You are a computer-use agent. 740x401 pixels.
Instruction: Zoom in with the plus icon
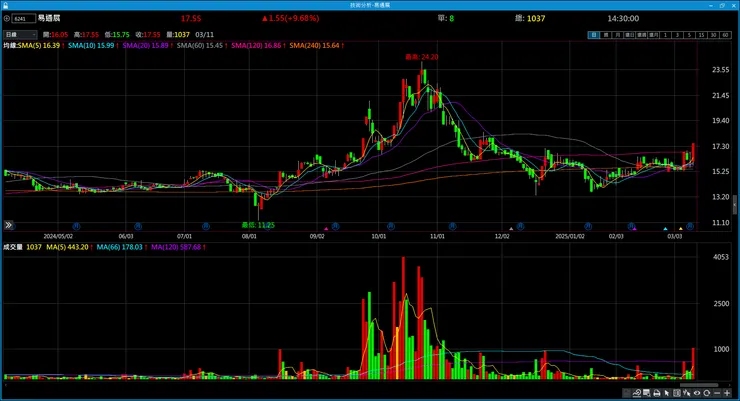(727, 393)
